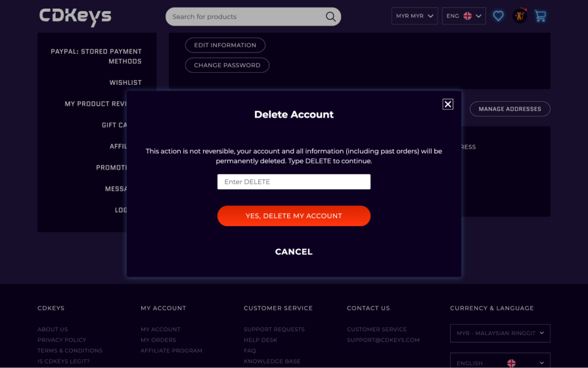Expand the ENG language dropdown
This screenshot has width=588, height=368.
[x=463, y=16]
